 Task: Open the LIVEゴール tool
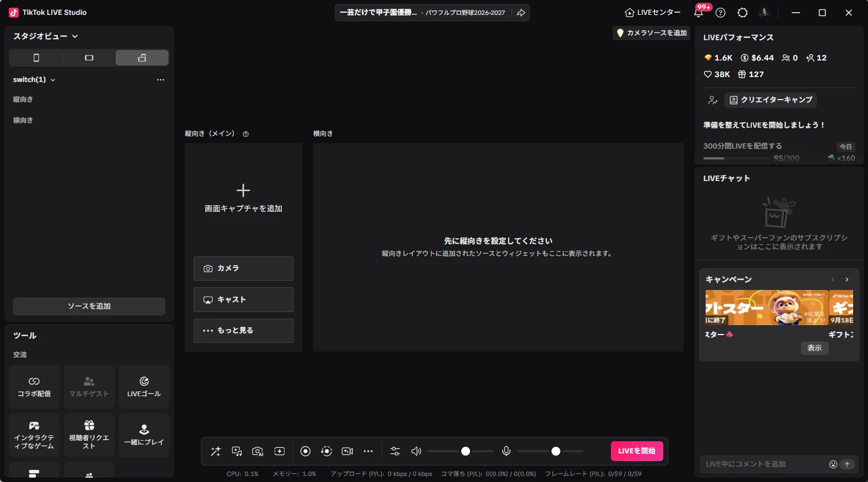[x=144, y=387]
